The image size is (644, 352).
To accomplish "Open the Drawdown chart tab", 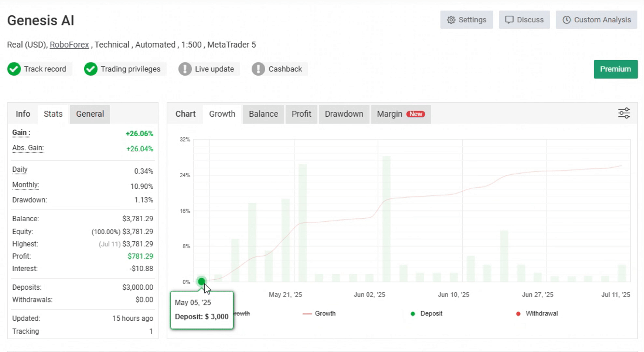I will coord(344,114).
